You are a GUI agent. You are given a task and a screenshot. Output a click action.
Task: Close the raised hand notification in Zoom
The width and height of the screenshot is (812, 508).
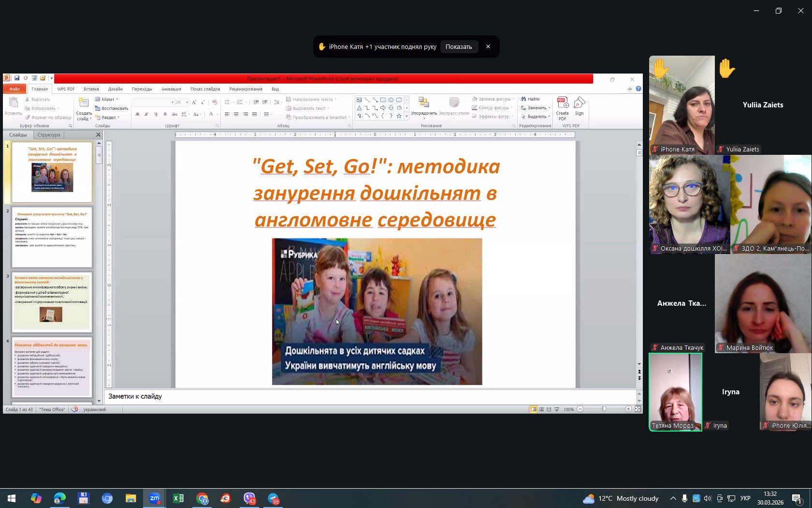(x=488, y=47)
